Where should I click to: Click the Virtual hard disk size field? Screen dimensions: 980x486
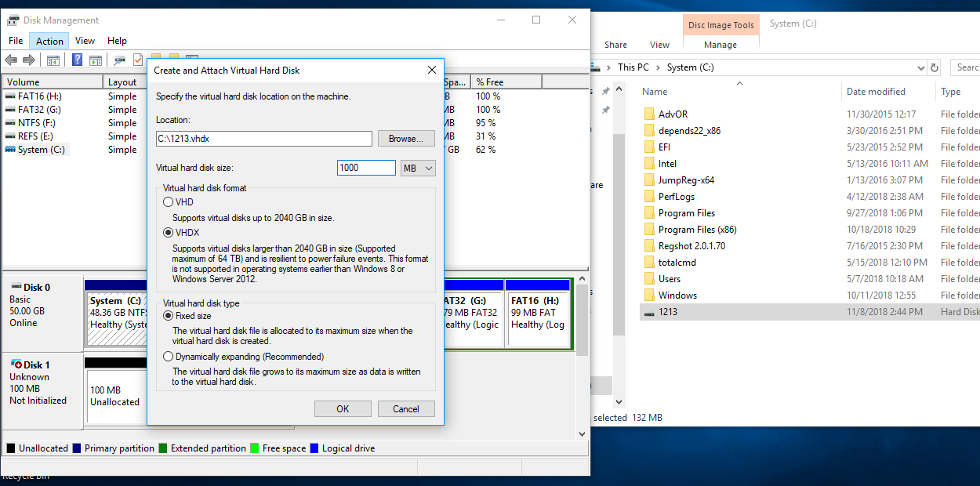pos(366,168)
